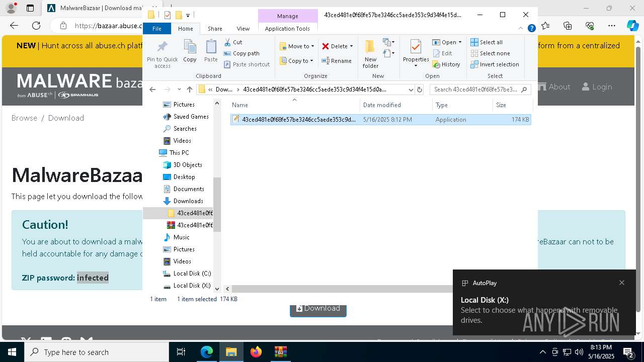Click the Explorer search box

(480, 89)
